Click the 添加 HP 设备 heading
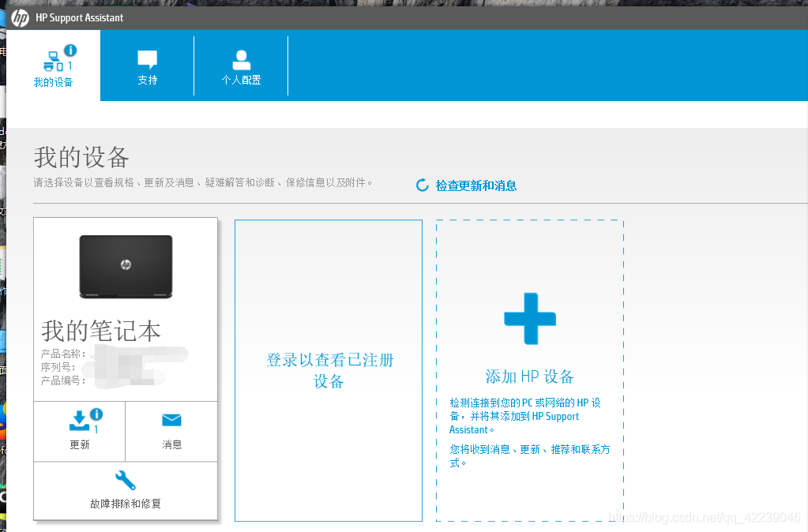Screen dimensions: 808x532 (530, 377)
